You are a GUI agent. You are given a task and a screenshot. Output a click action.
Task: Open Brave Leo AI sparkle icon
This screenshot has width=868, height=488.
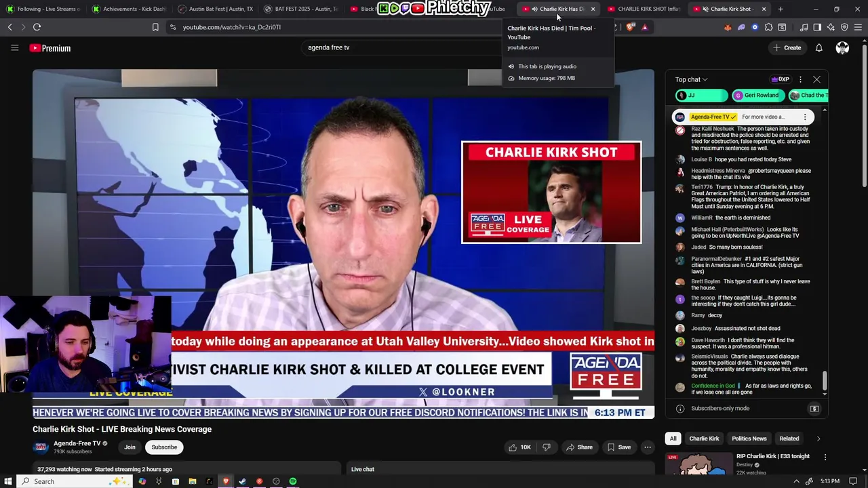[831, 27]
